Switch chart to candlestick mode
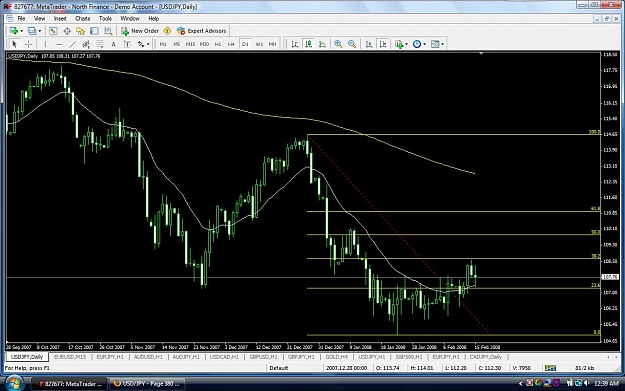The height and width of the screenshot is (391, 625). click(x=309, y=44)
